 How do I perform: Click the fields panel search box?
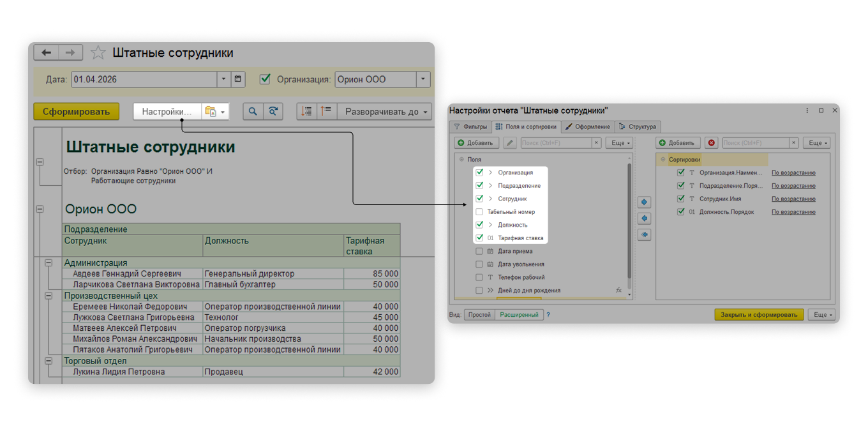[x=557, y=143]
